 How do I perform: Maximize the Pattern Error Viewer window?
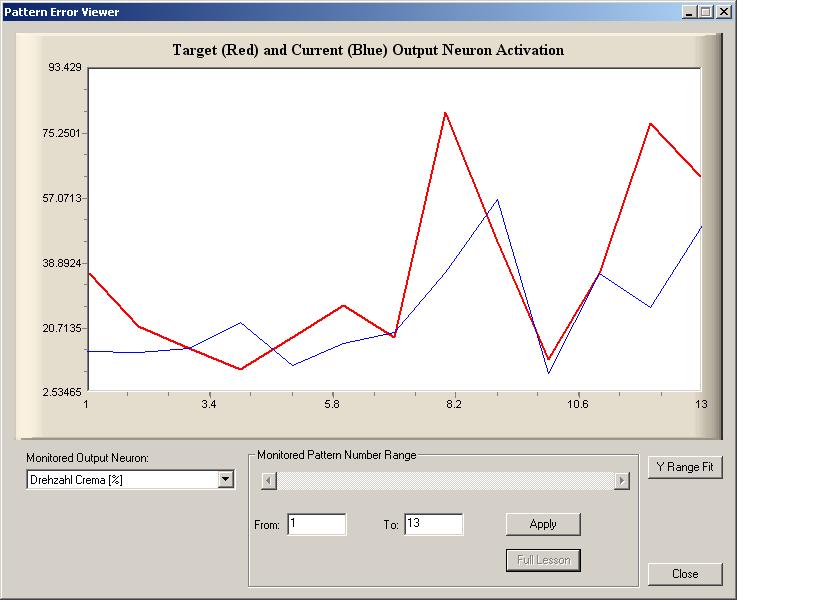(706, 12)
